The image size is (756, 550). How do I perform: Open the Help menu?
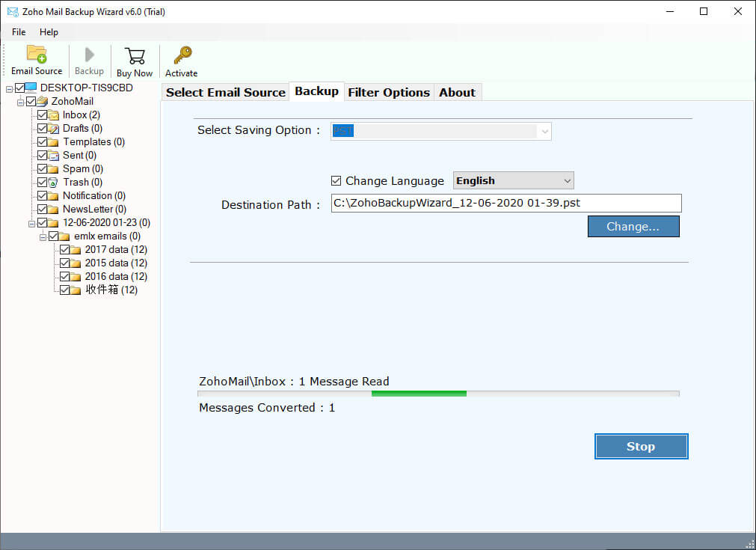[49, 32]
